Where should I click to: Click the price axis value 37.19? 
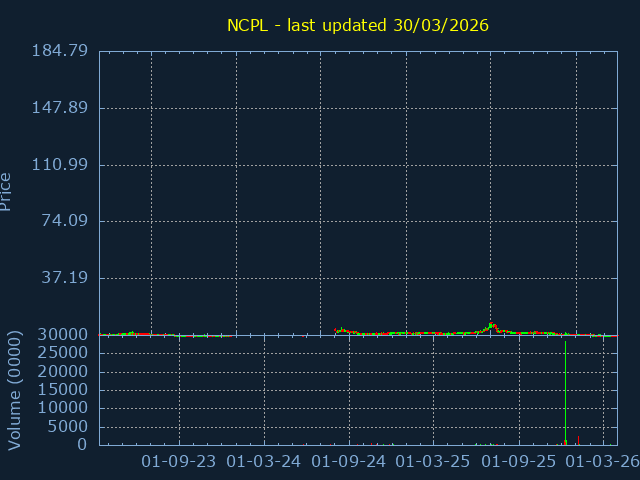64,278
